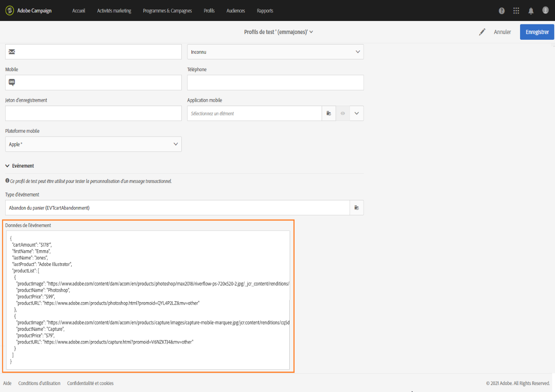Click into the Téléphone input field
This screenshot has height=392, width=555.
[275, 83]
